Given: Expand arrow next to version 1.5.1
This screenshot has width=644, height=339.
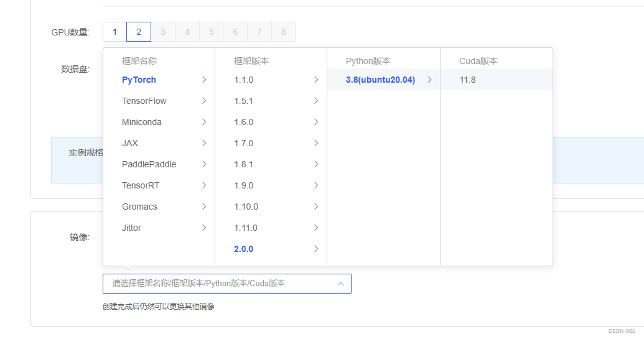Looking at the screenshot, I should (316, 101).
